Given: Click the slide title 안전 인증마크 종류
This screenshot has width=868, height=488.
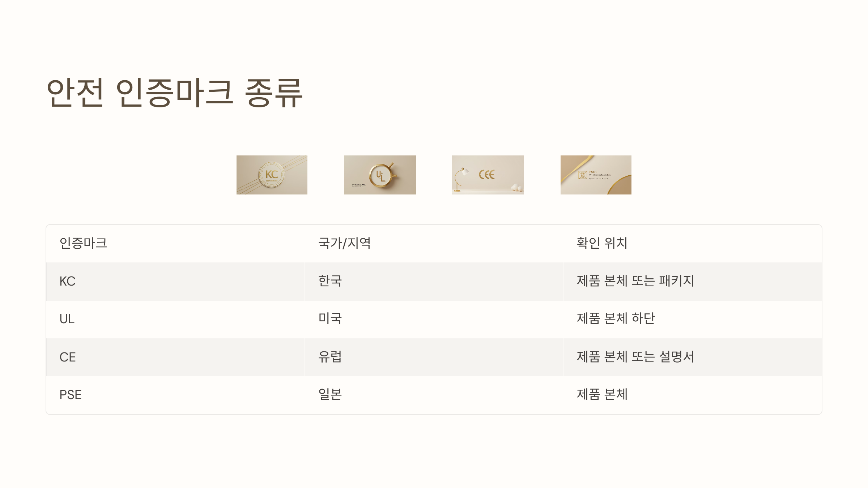Looking at the screenshot, I should 175,93.
